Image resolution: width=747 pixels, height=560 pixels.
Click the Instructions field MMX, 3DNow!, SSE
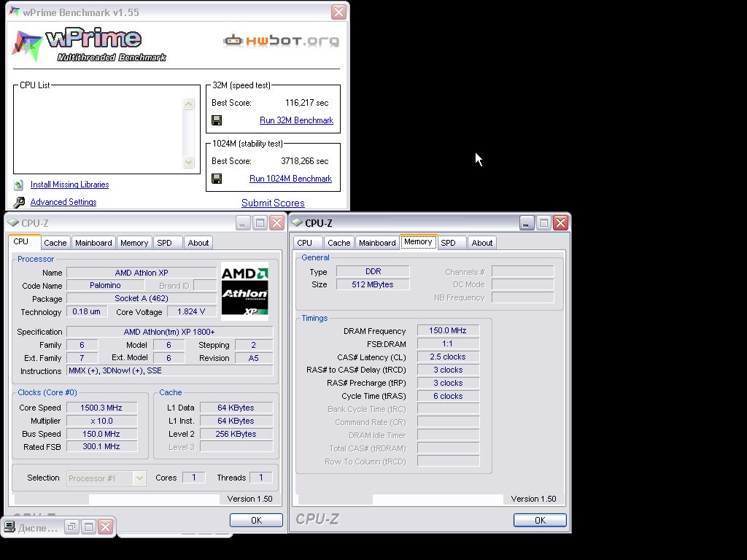(169, 370)
